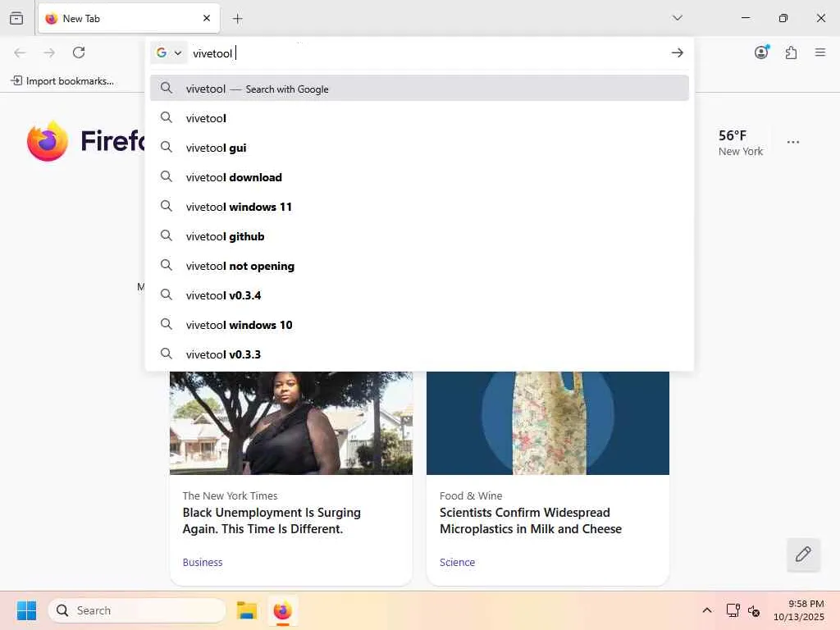Open the Windows Start menu
This screenshot has width=840, height=630.
(26, 610)
